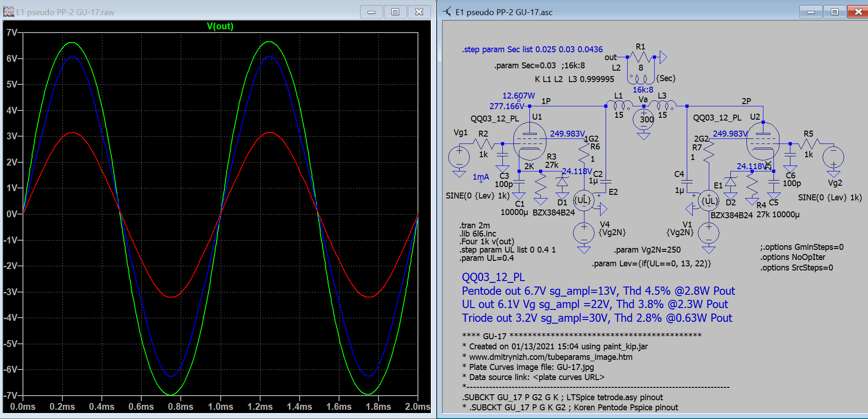
Task: Select the U2 QQ03_12_PL tube symbol
Action: point(763,141)
